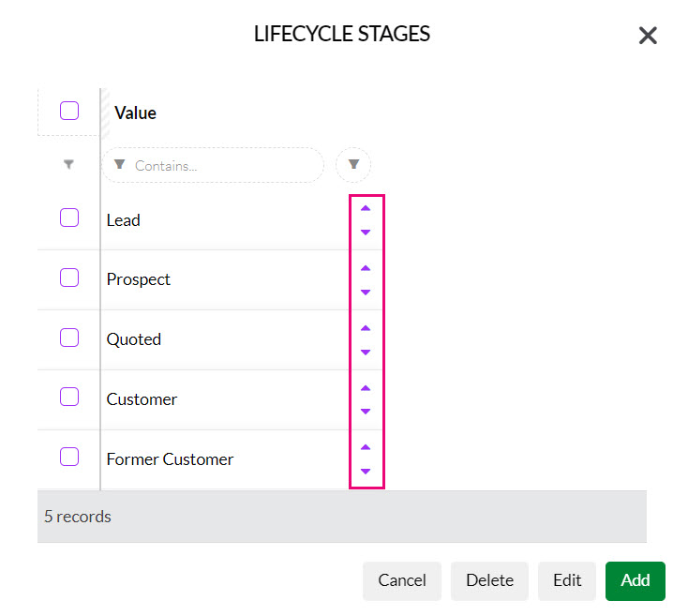Click the Delete button
Image resolution: width=688 pixels, height=616 pixels.
[x=489, y=581]
